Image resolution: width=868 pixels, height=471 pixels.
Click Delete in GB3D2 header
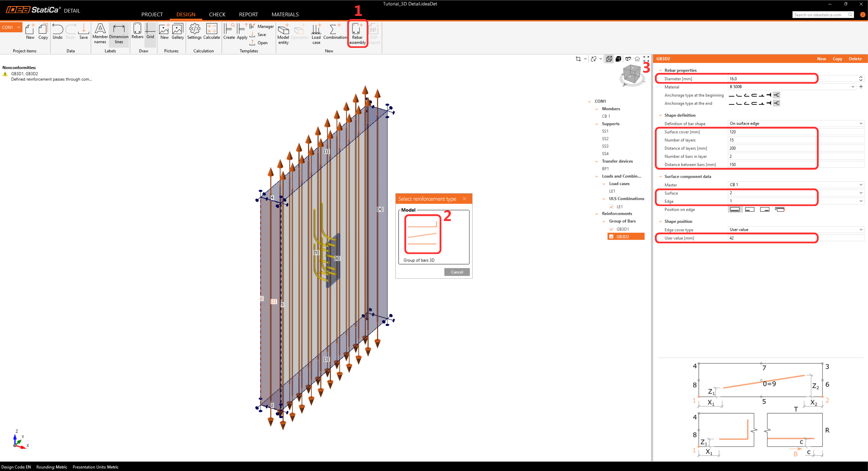pyautogui.click(x=855, y=59)
